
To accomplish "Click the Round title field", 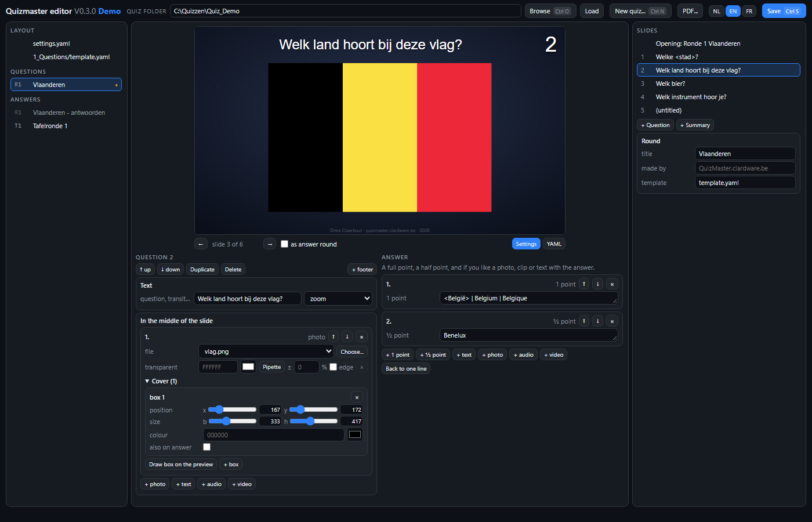I will [x=745, y=154].
